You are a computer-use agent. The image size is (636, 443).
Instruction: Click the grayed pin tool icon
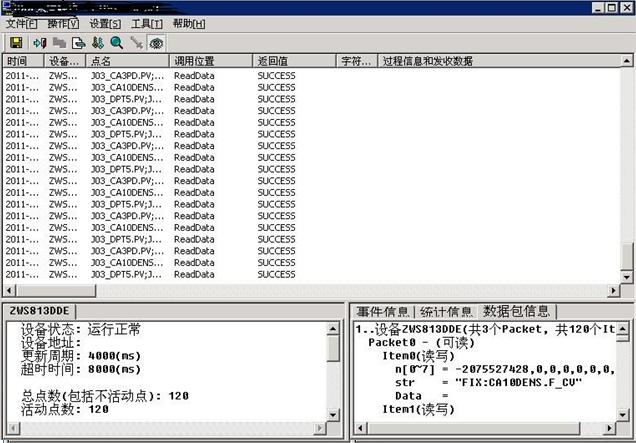pos(136,43)
